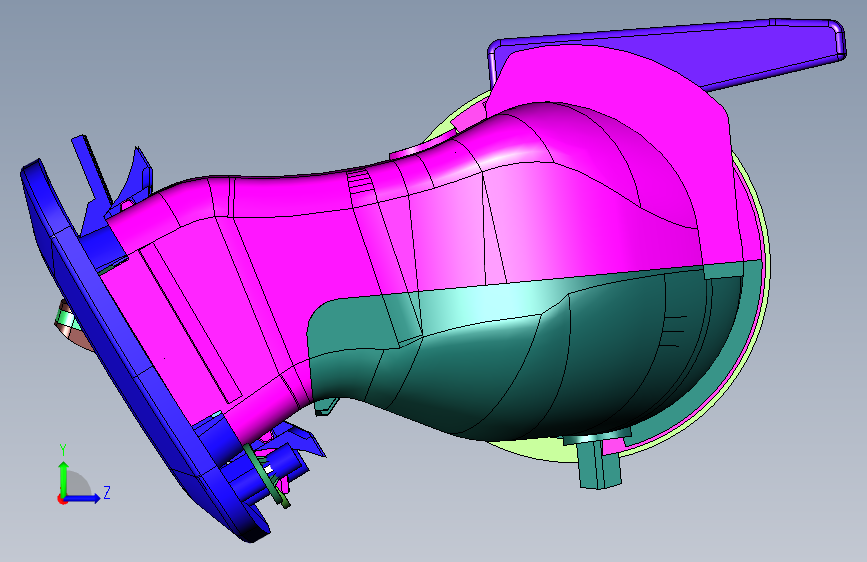This screenshot has width=867, height=562.
Task: Click the blue Z axis arrow of the triad
Action: pyautogui.click(x=83, y=498)
